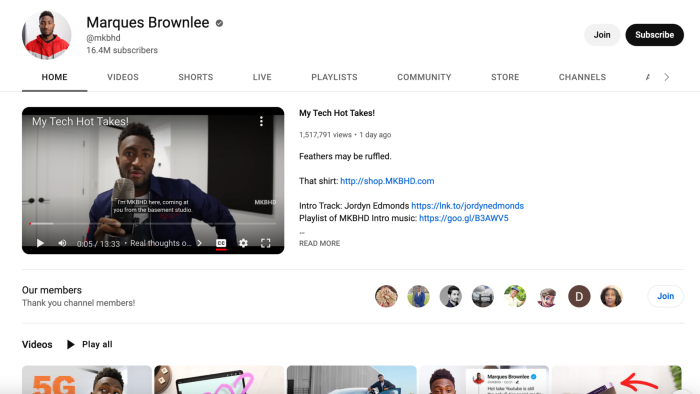Click the Videos section heading

[x=37, y=344]
